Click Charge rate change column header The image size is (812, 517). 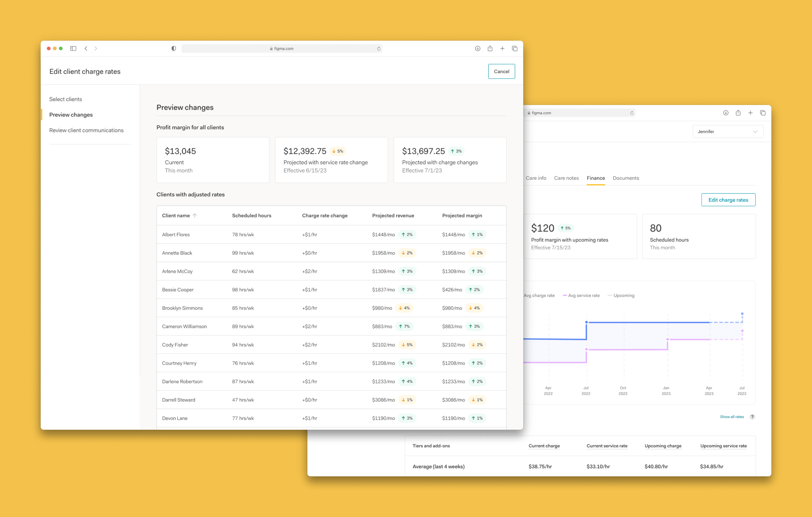pos(325,216)
